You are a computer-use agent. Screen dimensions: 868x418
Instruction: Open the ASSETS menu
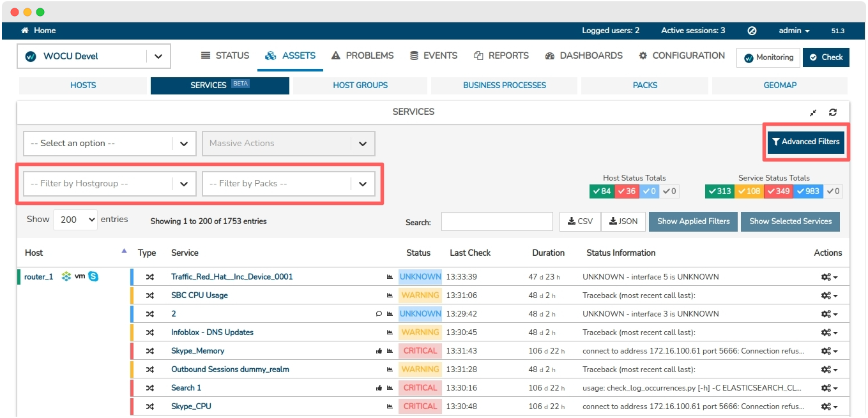coord(291,56)
